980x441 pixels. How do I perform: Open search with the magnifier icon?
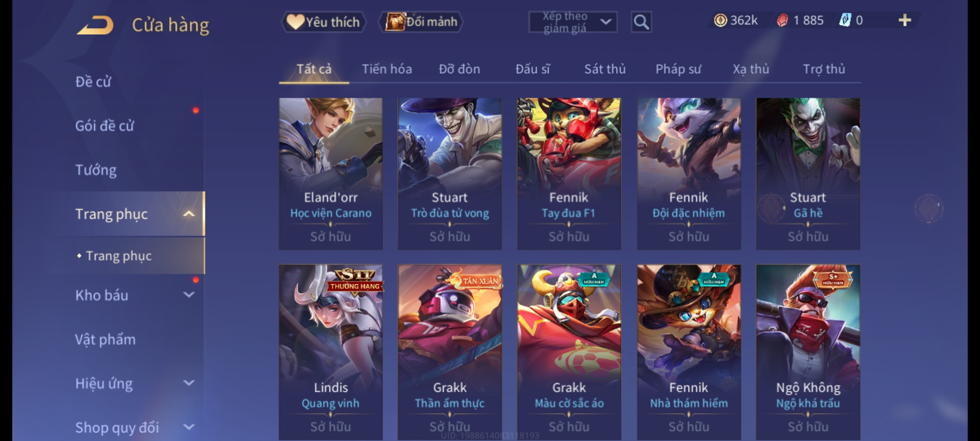coord(641,22)
